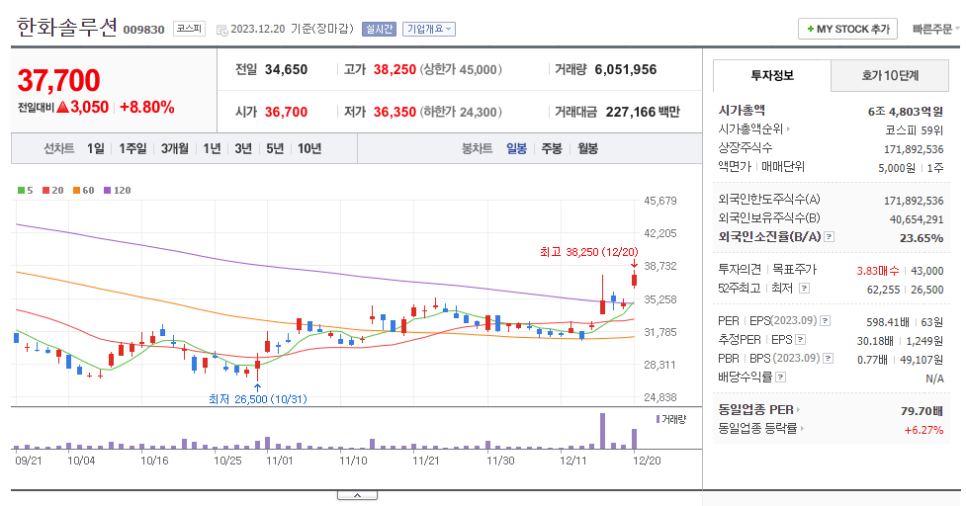Click the '+ MY STOCK 추가' button
Image resolution: width=966 pixels, height=506 pixels.
[848, 29]
